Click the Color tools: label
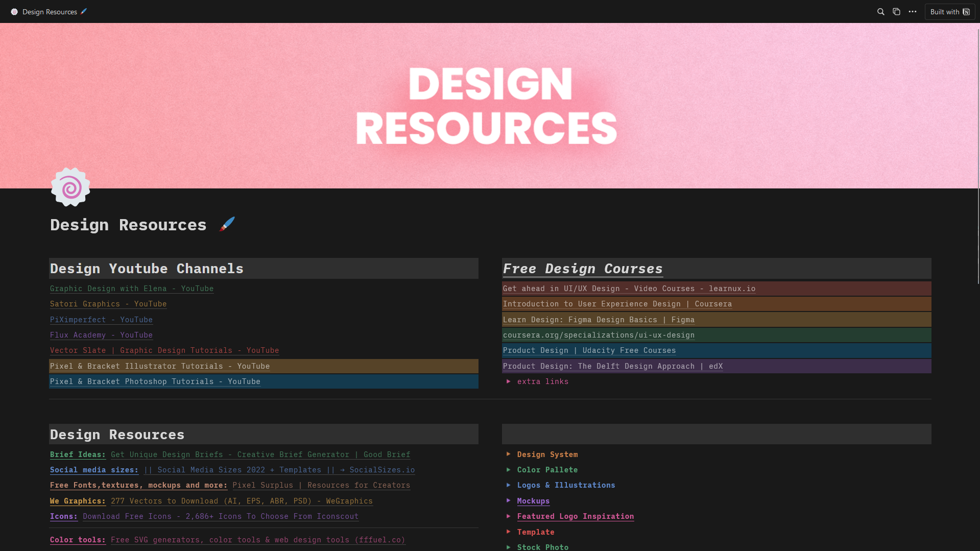 [x=78, y=540]
